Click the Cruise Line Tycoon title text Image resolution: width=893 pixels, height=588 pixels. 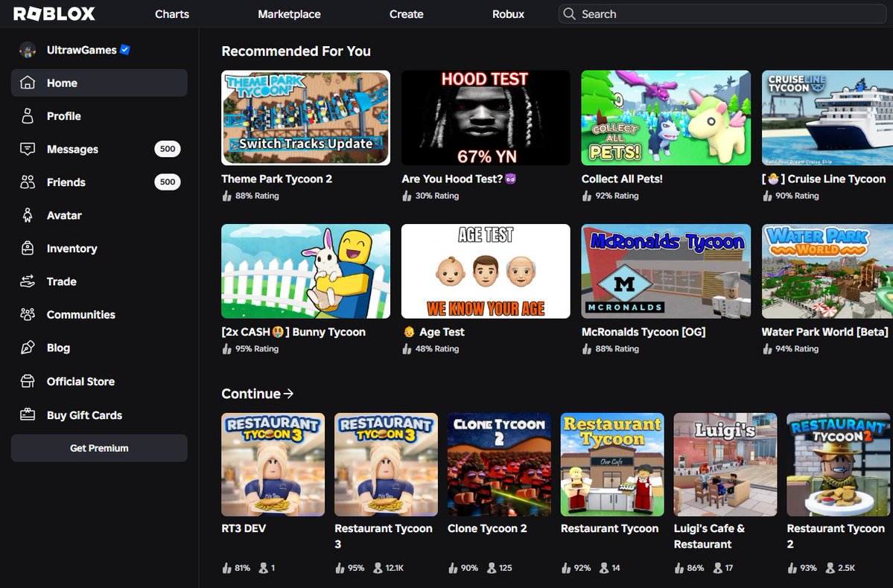click(824, 179)
